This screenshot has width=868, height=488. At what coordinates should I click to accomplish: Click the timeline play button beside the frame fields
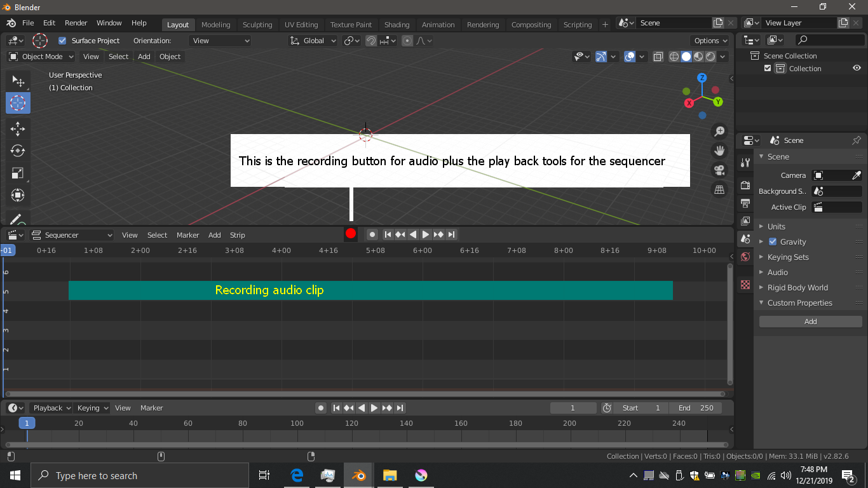(374, 408)
